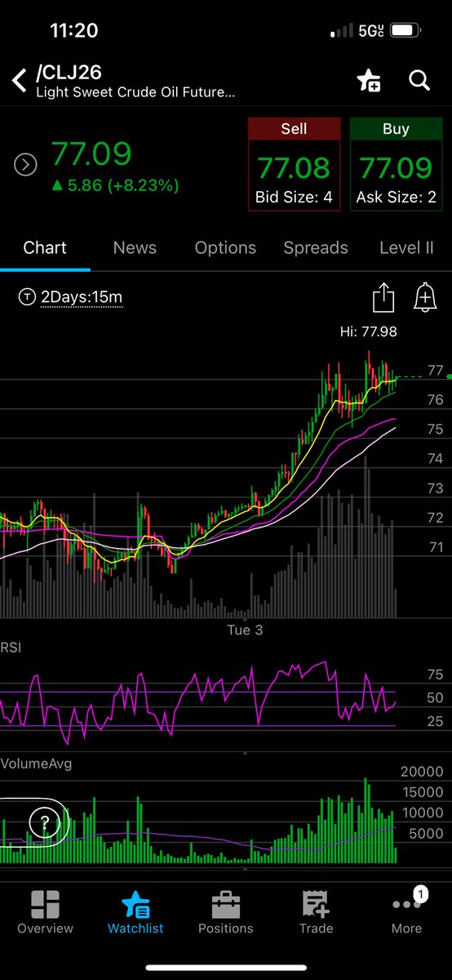452x980 pixels.
Task: Tap the green Buy 77.09 button
Action: 396,164
